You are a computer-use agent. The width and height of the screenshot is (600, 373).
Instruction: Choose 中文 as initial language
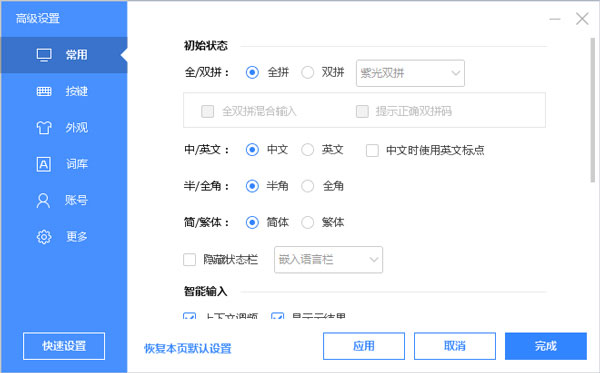point(252,150)
